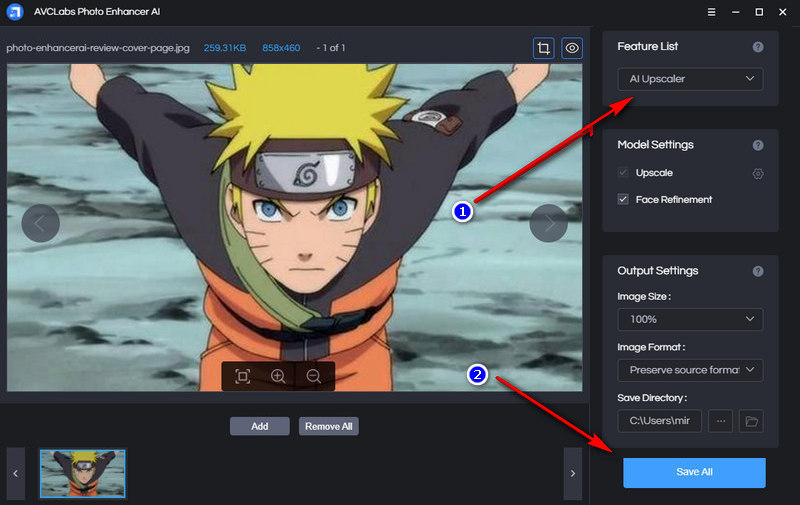800x505 pixels.
Task: Toggle the eye preview icon
Action: tap(572, 48)
